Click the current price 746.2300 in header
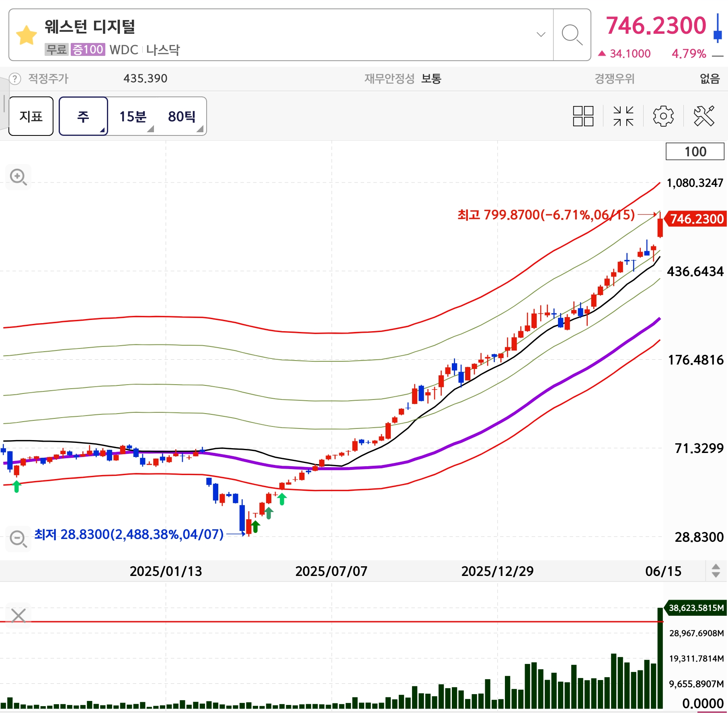This screenshot has height=713, width=728. [x=656, y=25]
